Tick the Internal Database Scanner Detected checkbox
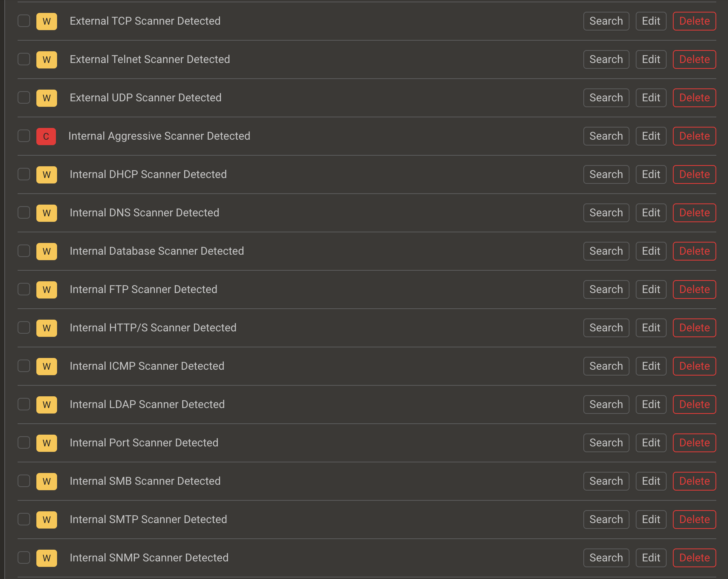The height and width of the screenshot is (579, 728). coord(24,251)
